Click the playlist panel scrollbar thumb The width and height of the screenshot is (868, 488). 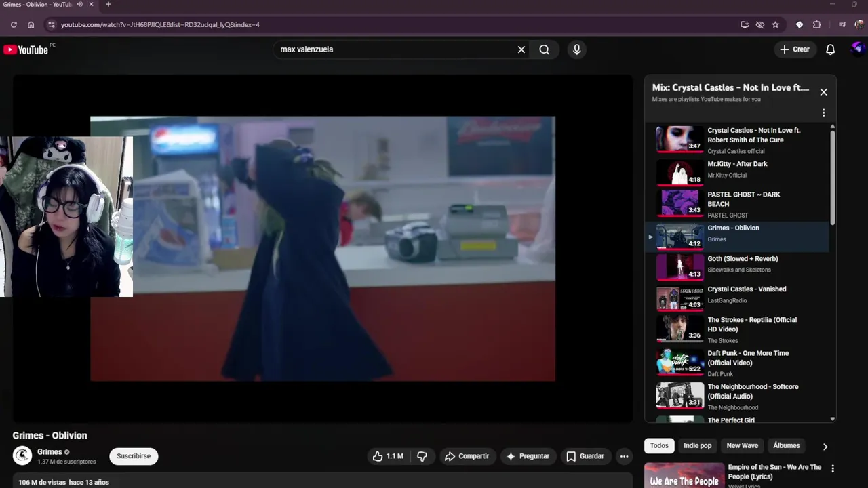tap(832, 176)
